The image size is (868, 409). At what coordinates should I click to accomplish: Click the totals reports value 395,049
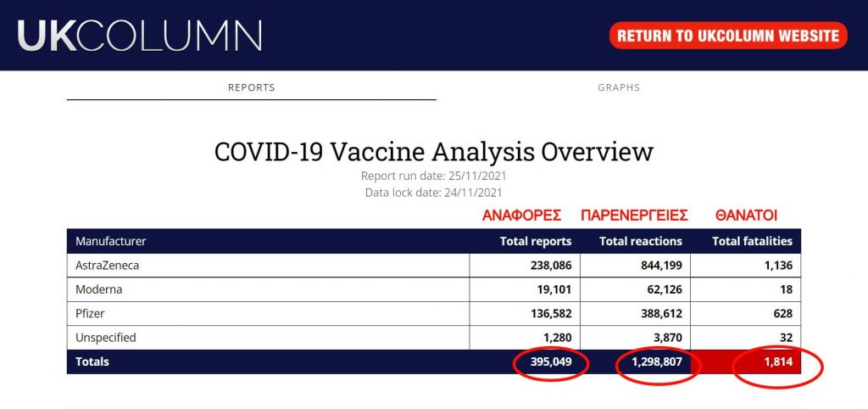point(551,361)
